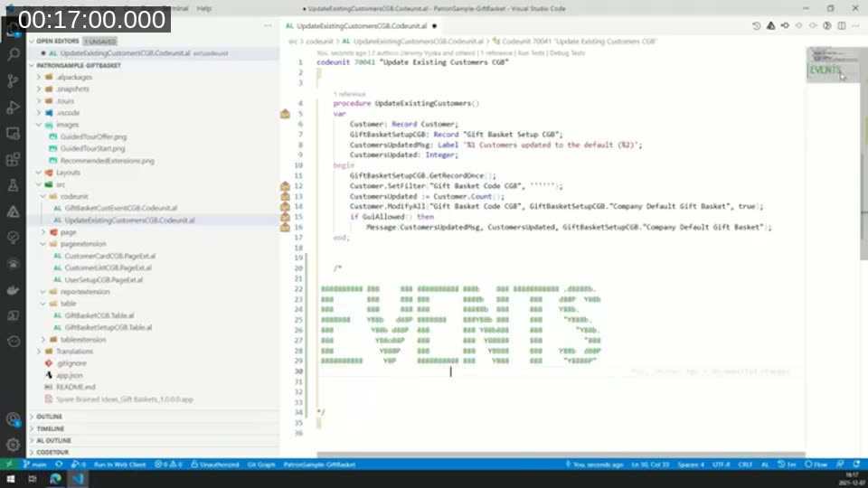Click the sync changes icon in status bar
Screen dimensions: 868x488
(x=59, y=465)
